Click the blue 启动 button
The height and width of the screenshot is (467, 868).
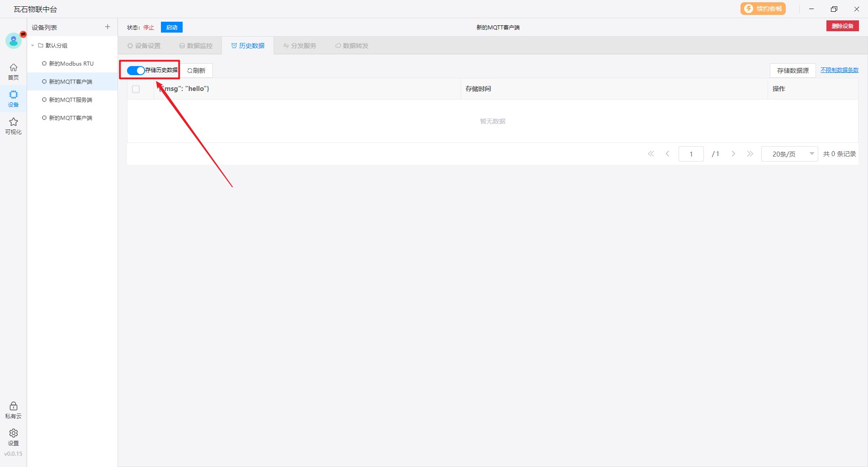[172, 28]
